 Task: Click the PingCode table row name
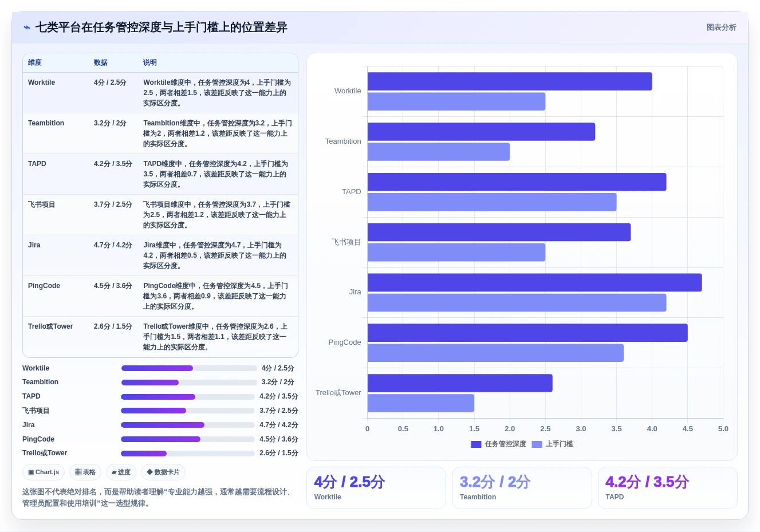44,286
